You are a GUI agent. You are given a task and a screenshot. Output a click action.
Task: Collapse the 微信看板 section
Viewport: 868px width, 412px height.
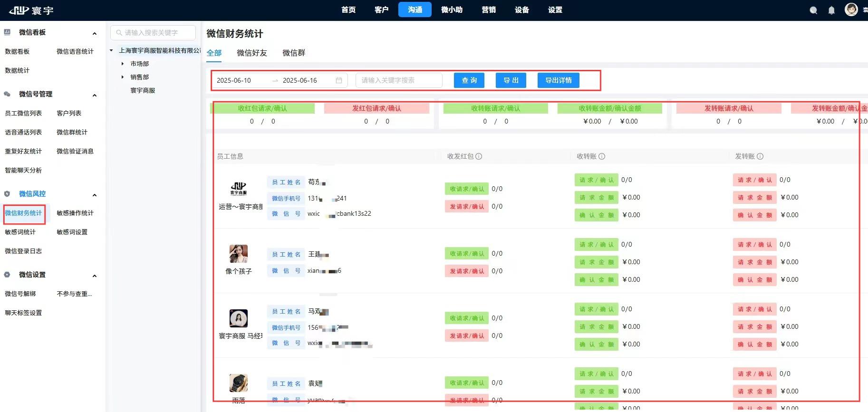(95, 33)
